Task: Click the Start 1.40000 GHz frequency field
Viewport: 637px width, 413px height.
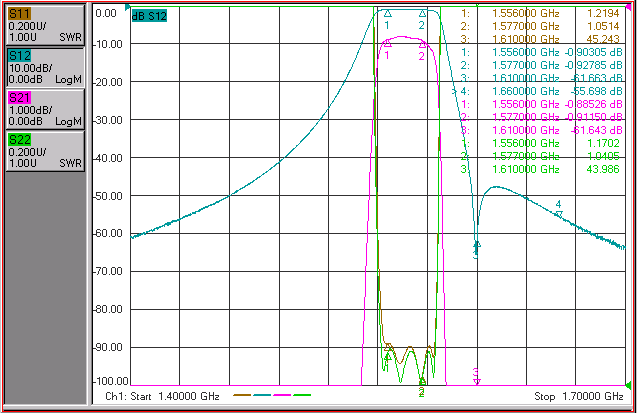Action: [162, 396]
